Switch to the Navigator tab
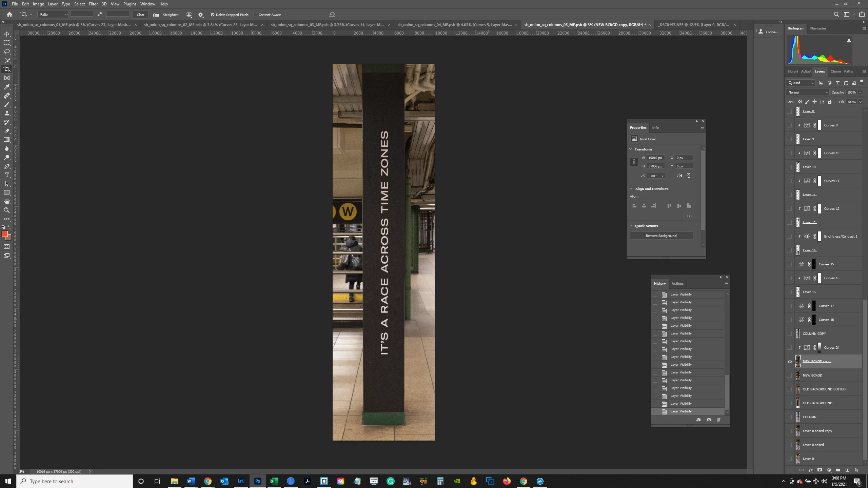 pos(818,28)
